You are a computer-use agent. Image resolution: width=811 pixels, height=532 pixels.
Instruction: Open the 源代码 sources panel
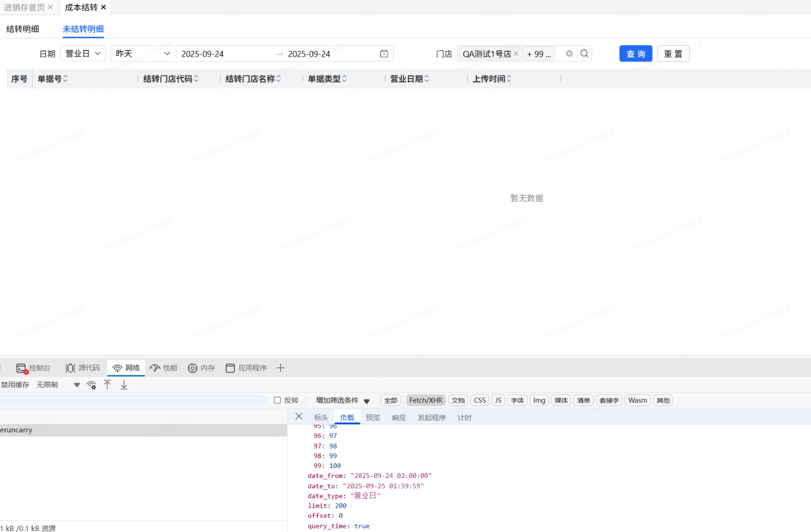click(x=82, y=368)
